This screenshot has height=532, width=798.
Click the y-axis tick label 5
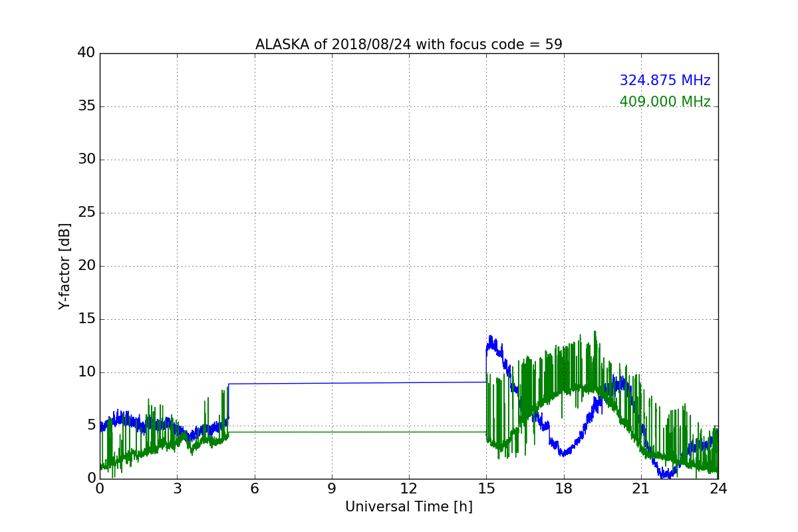tap(90, 425)
